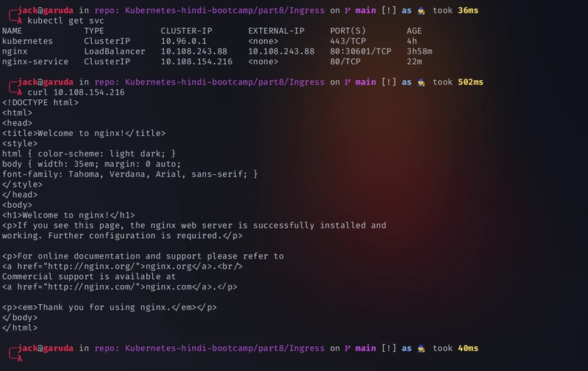Click the 'If you see this page' line
The image size is (588, 371).
tap(194, 226)
